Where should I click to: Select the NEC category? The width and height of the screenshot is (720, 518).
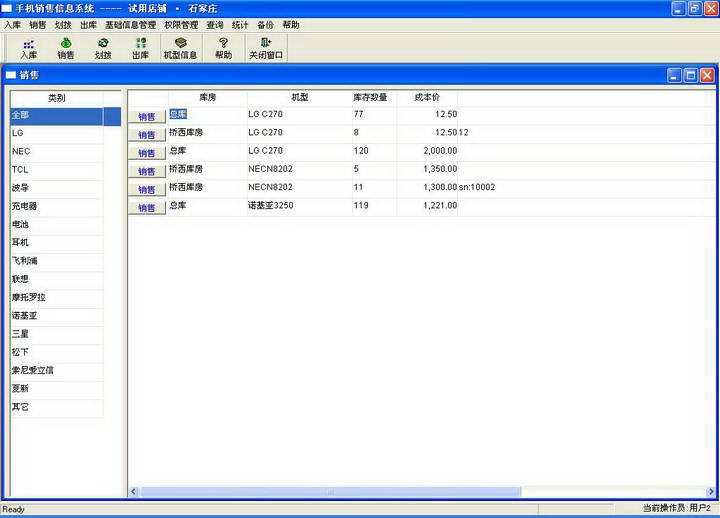tap(56, 152)
